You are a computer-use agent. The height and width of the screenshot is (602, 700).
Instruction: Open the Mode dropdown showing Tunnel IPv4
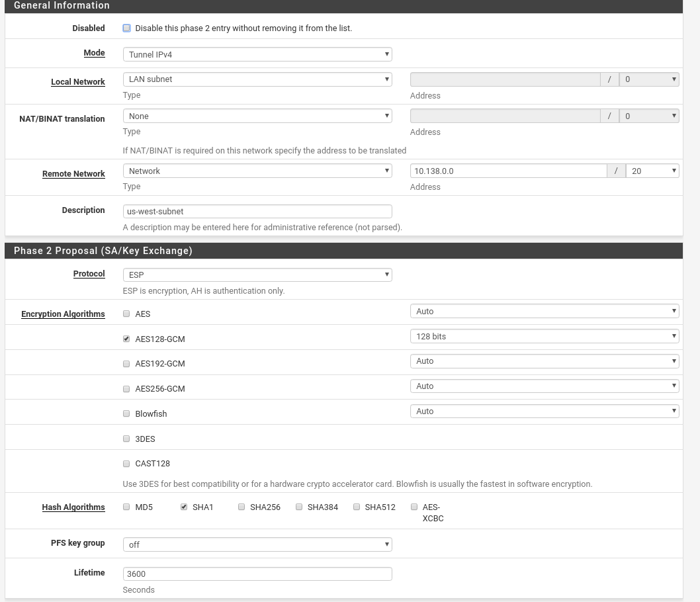click(257, 54)
